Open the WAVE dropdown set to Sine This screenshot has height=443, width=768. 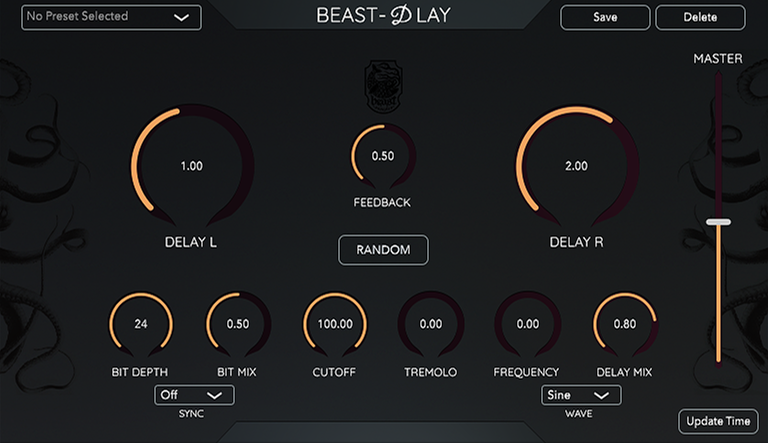[581, 395]
